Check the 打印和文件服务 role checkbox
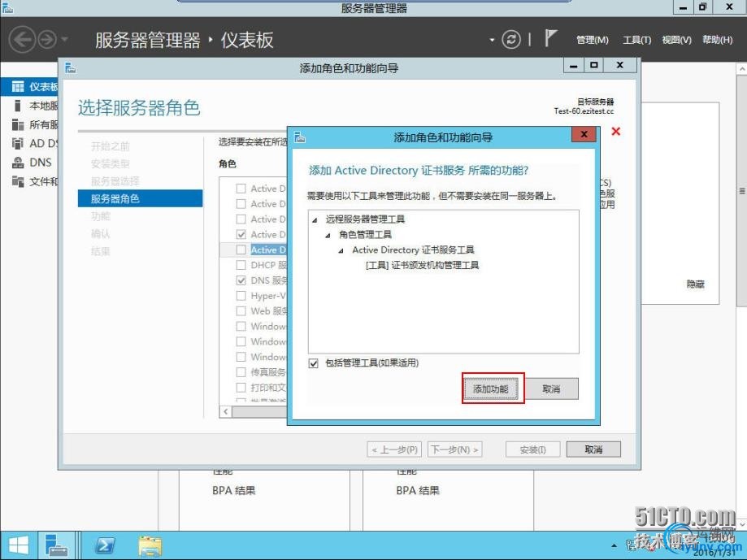This screenshot has height=560, width=747. [x=241, y=388]
